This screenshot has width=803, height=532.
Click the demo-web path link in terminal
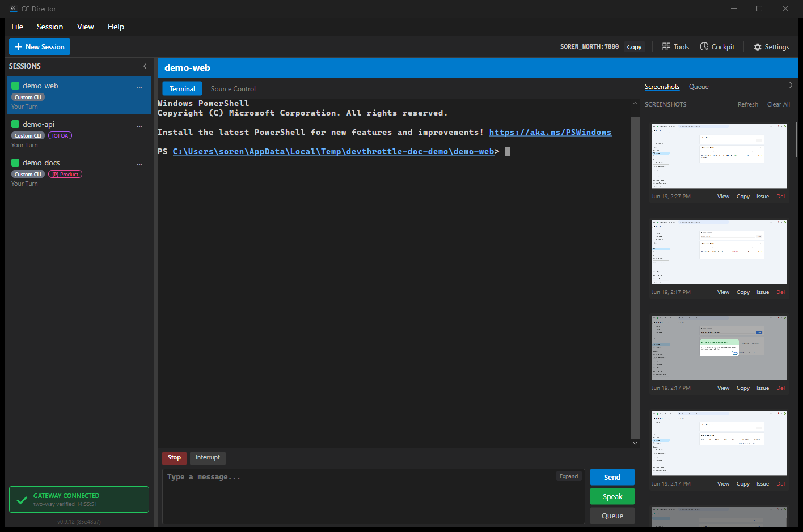coord(333,151)
